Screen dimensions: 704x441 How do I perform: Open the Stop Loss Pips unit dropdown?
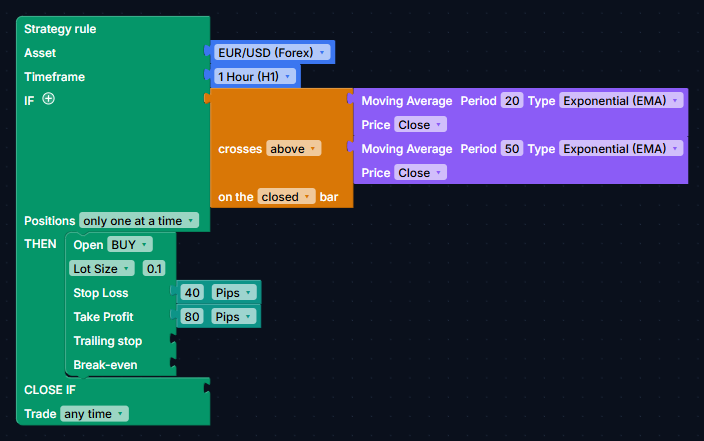[233, 293]
